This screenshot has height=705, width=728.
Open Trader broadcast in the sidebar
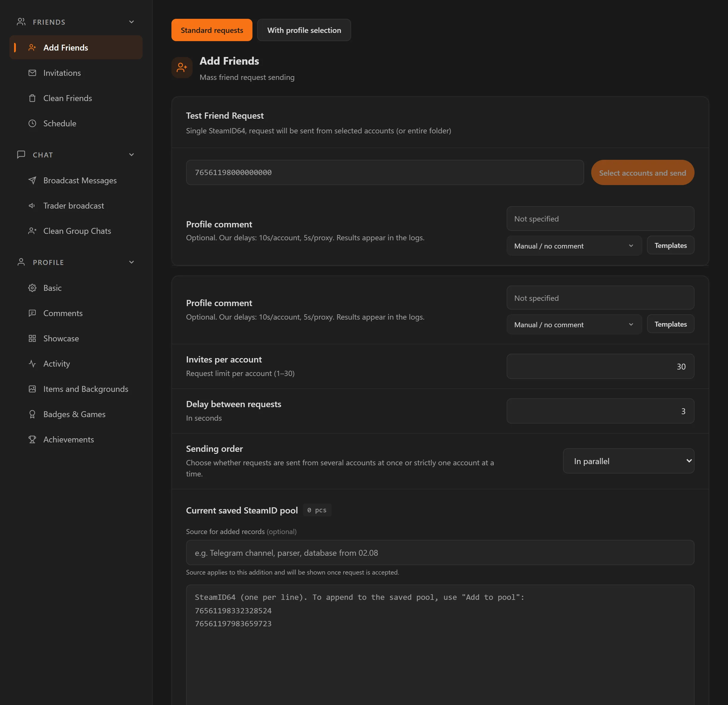[x=76, y=206]
